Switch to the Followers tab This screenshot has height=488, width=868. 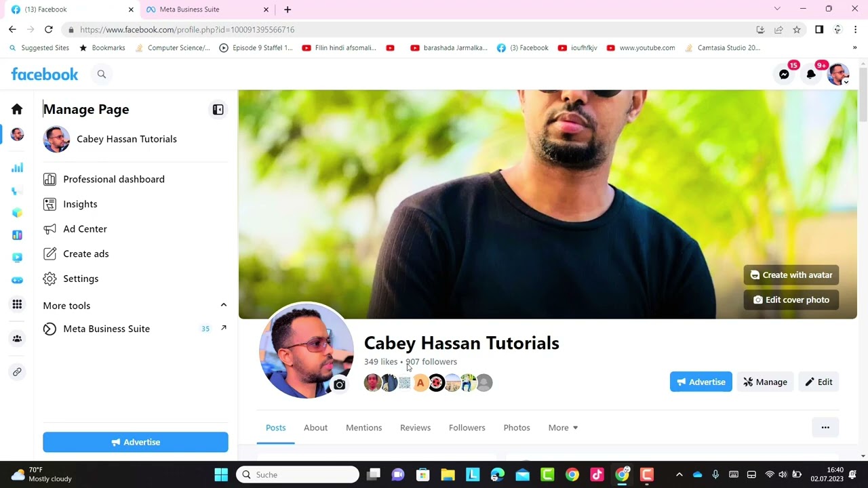tap(467, 428)
